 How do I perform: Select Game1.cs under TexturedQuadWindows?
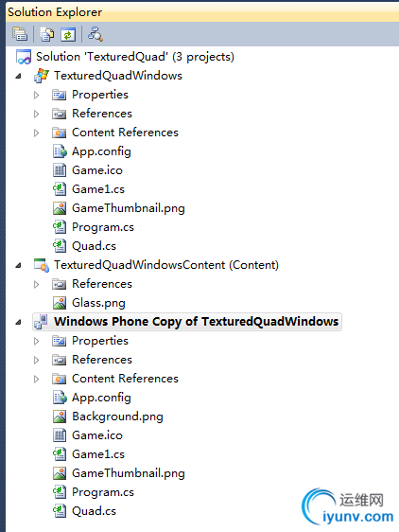tap(98, 189)
